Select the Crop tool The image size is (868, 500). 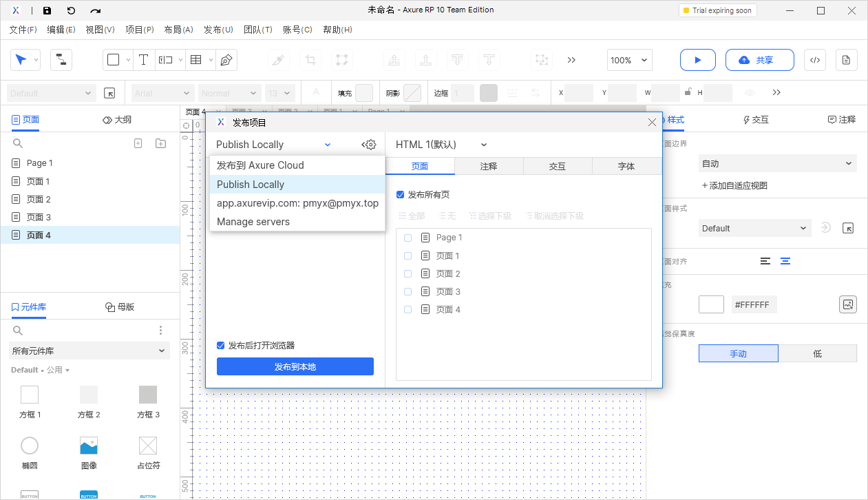[x=310, y=60]
